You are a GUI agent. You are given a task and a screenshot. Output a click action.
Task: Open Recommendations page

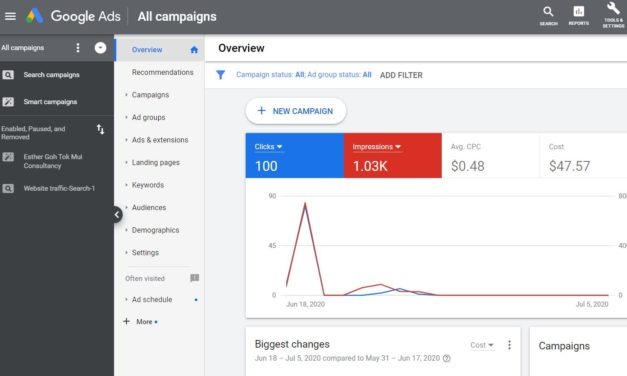point(162,72)
